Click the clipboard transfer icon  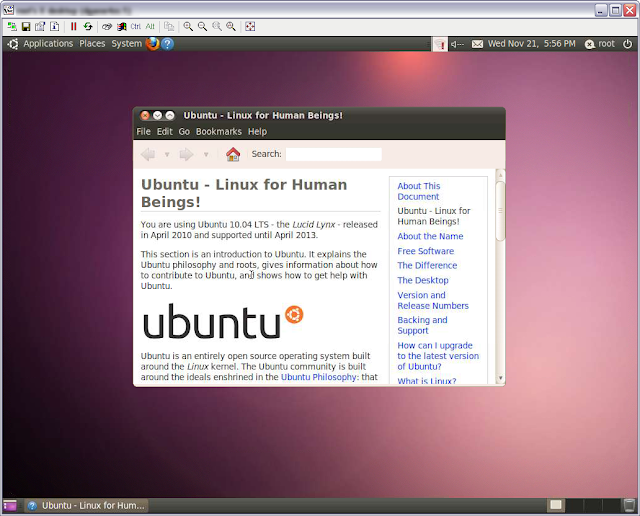click(169, 27)
